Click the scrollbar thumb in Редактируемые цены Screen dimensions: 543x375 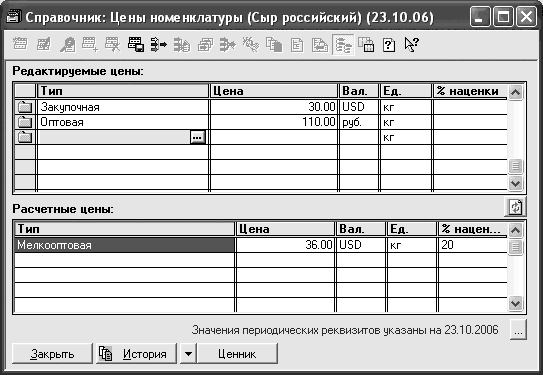[516, 167]
